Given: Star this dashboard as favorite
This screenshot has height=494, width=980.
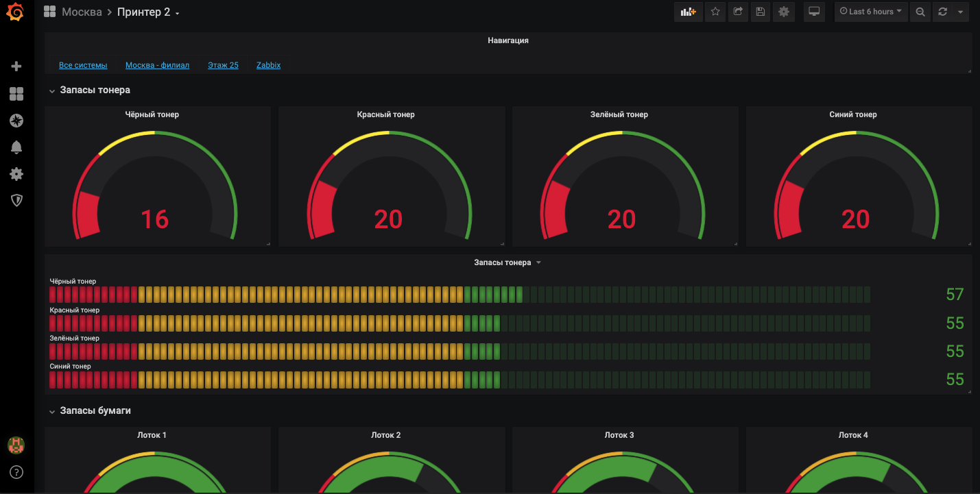Looking at the screenshot, I should tap(715, 12).
